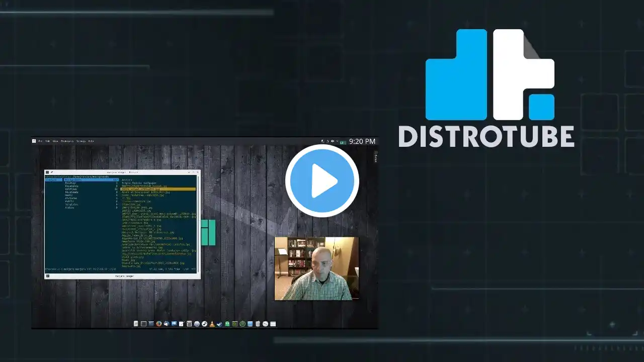Click the green Manjaro logo on the wallpaper
This screenshot has height=362, width=644.
pyautogui.click(x=208, y=232)
